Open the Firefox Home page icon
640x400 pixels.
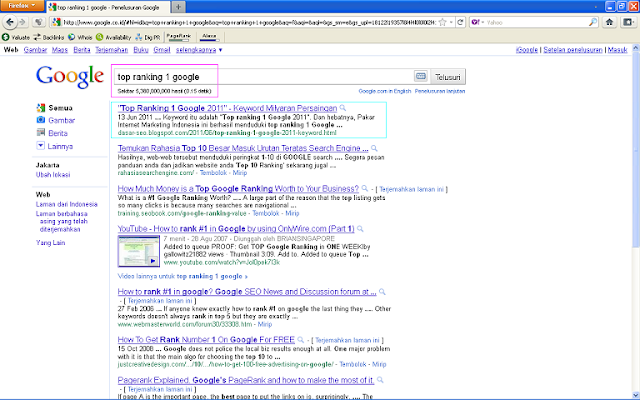609,22
